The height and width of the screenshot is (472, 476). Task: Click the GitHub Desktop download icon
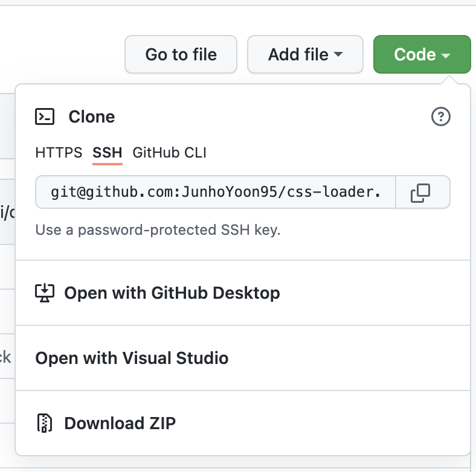coord(45,293)
